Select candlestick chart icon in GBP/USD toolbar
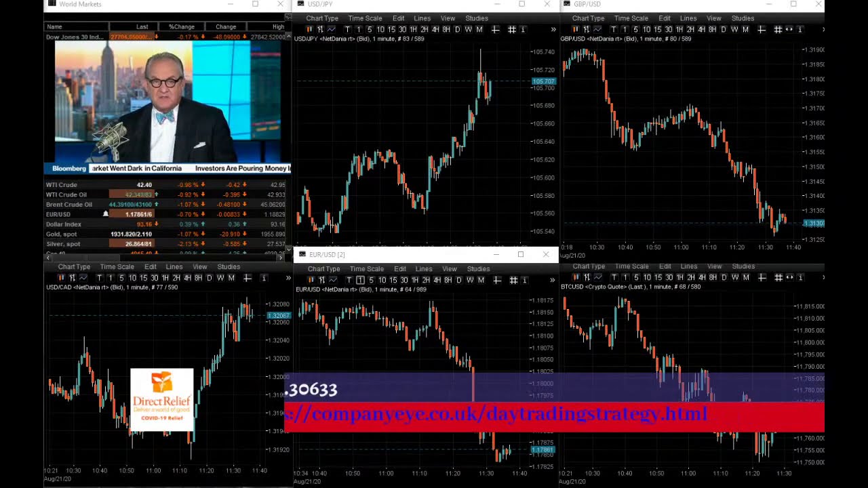Viewport: 868px width, 488px height. [575, 29]
